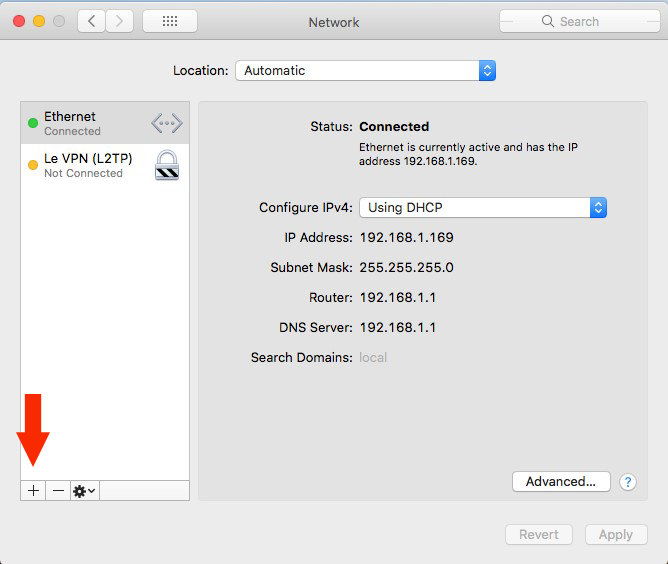
Task: Click the Apply button
Action: [616, 535]
